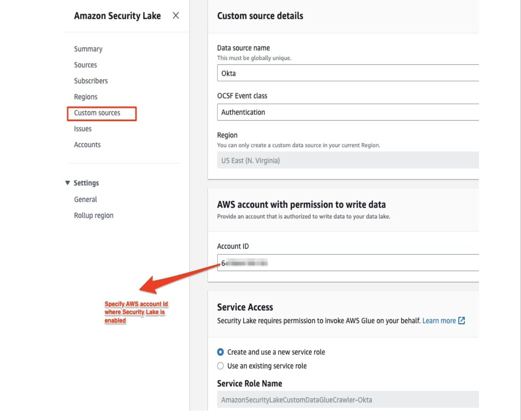This screenshot has width=521, height=420.
Task: Choose Use an existing service role
Action: pyautogui.click(x=220, y=366)
